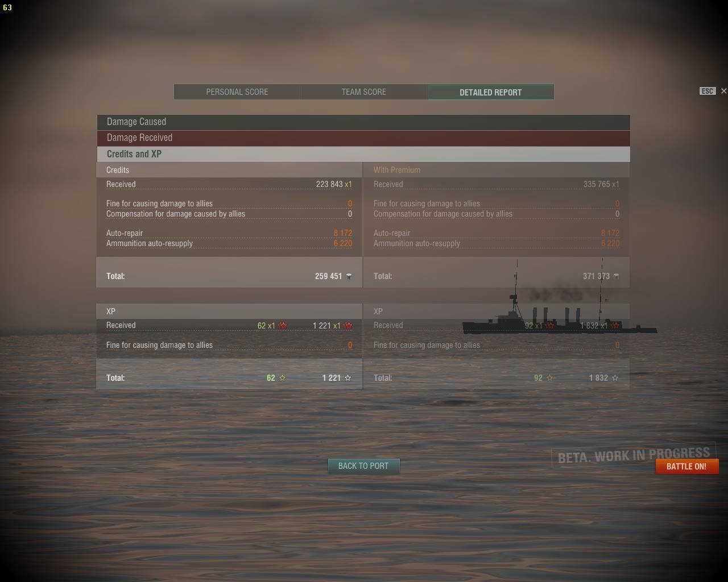Image resolution: width=728 pixels, height=582 pixels.
Task: Click the red star next to 62 x1
Action: (283, 326)
